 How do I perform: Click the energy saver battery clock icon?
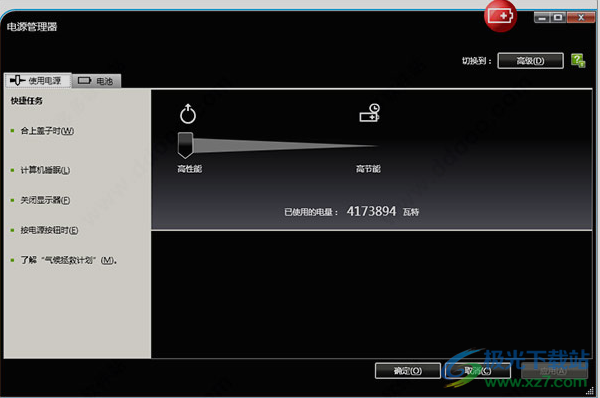(370, 113)
